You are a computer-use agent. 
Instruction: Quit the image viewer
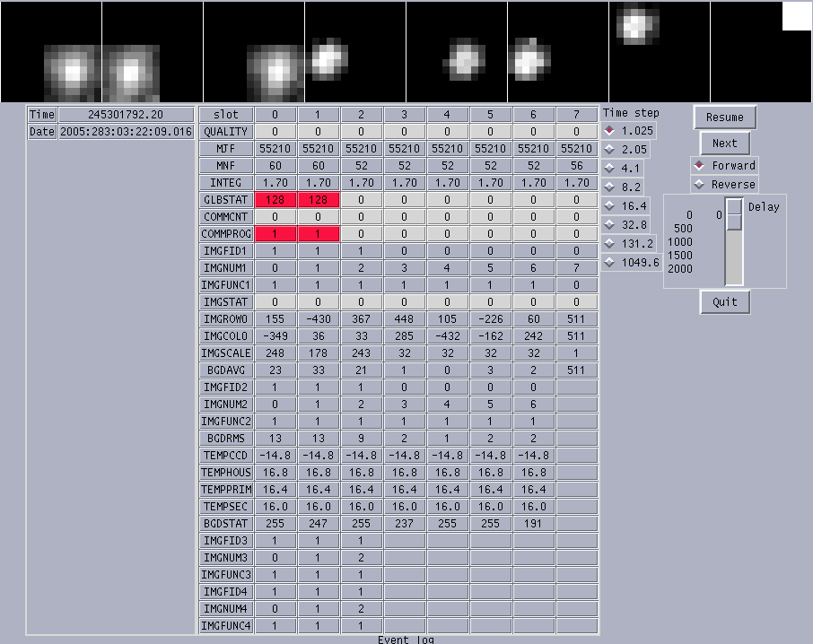[724, 302]
